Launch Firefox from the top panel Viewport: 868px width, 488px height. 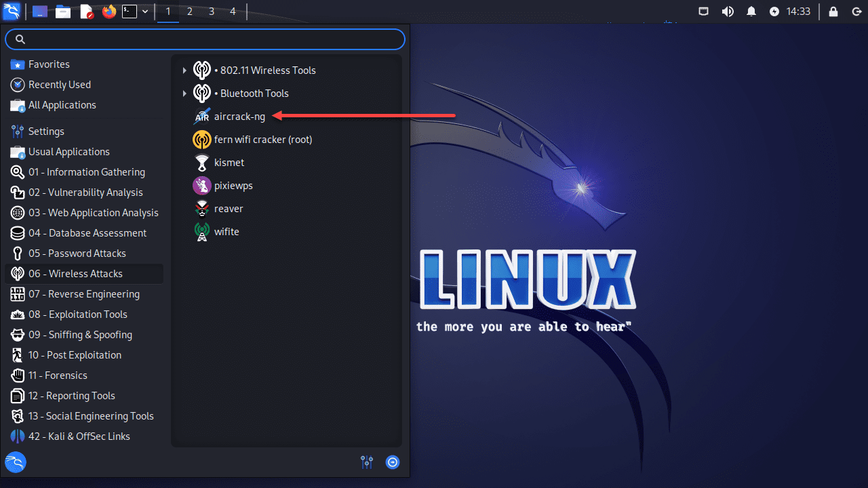[x=109, y=12]
